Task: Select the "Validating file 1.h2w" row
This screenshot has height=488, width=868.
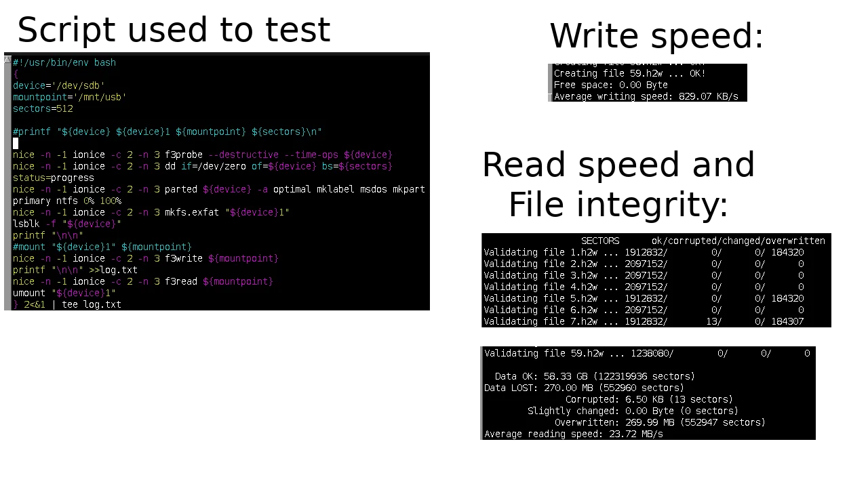Action: tap(644, 252)
